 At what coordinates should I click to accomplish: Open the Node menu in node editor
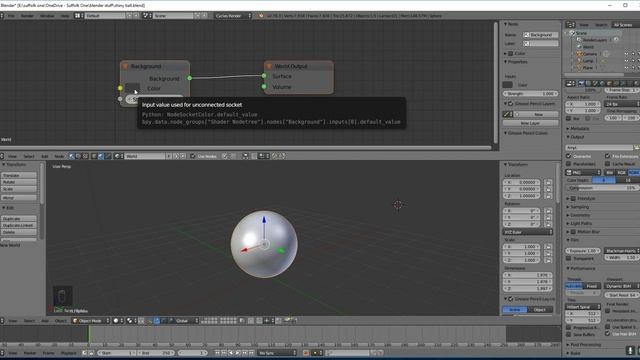(59, 156)
